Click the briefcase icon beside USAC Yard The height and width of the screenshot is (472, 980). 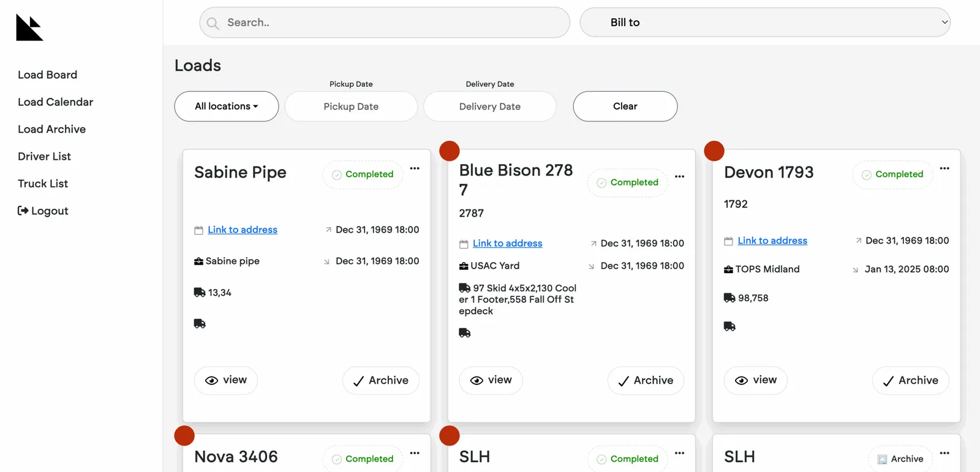(x=464, y=266)
